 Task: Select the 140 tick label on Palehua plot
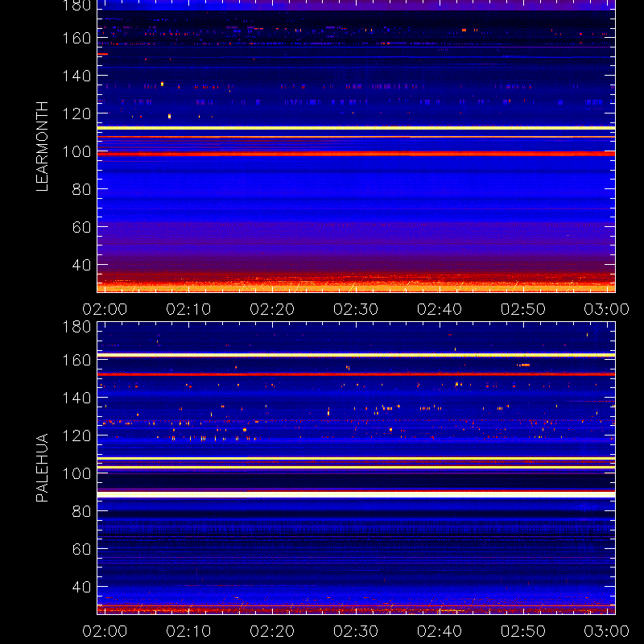click(x=76, y=398)
